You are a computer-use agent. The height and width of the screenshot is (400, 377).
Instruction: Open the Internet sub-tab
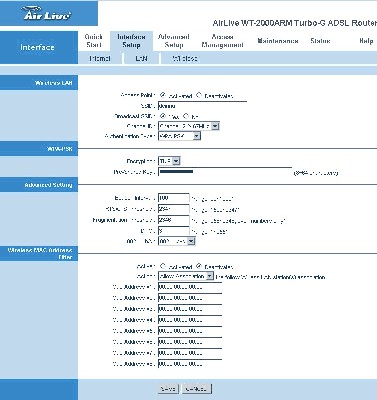pyautogui.click(x=100, y=58)
